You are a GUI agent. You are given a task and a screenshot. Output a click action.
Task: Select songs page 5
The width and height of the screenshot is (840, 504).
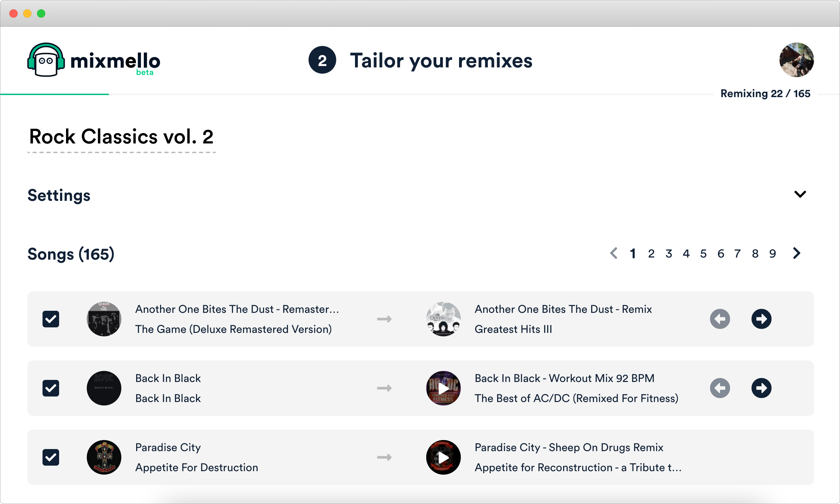pyautogui.click(x=703, y=254)
